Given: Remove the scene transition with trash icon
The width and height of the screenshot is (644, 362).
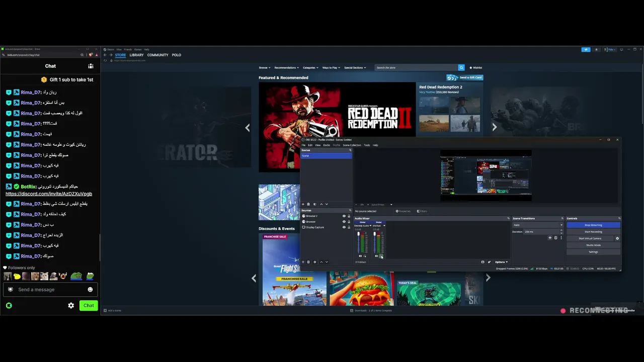Looking at the screenshot, I should point(555,238).
